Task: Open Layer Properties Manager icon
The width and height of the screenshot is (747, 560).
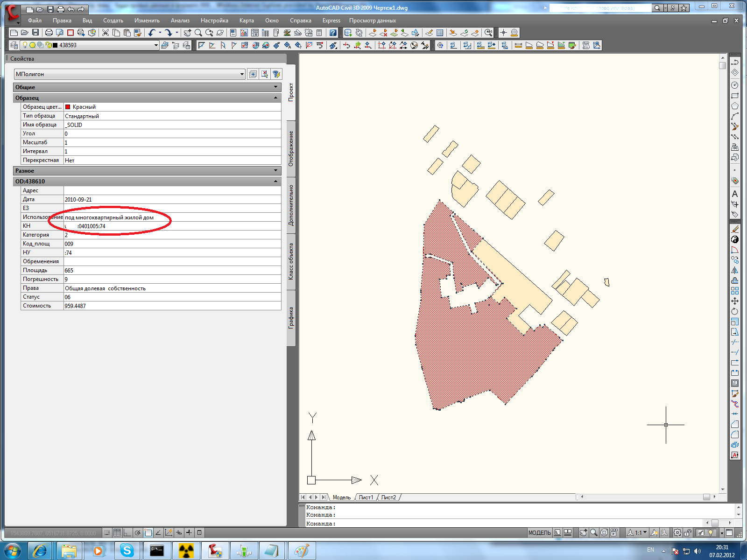Action: click(14, 45)
